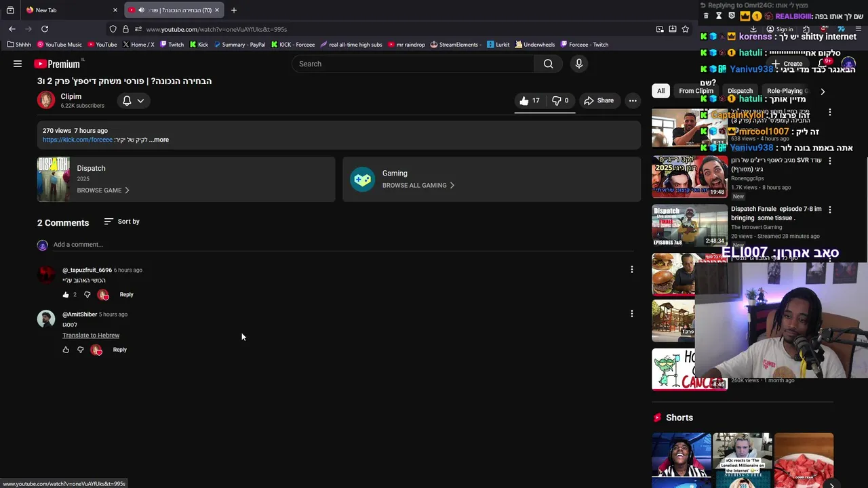868x488 pixels.
Task: Reply to @AmitShiber comment
Action: click(119, 350)
